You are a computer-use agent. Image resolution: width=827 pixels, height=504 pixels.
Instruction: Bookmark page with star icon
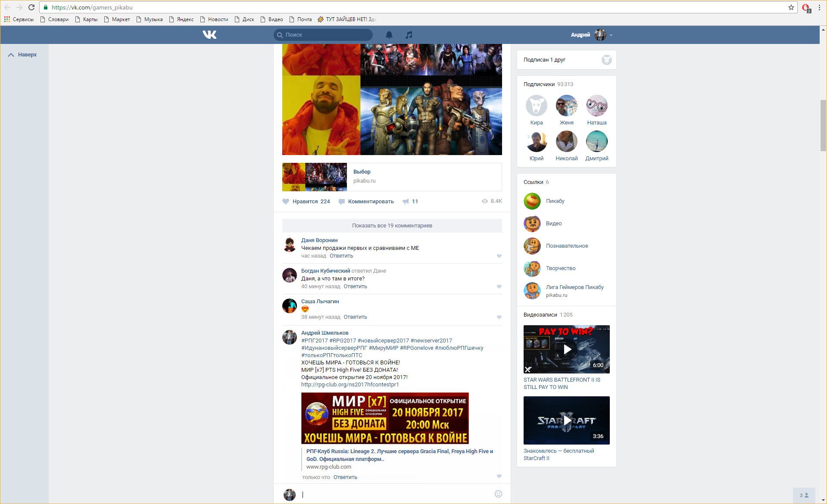click(x=791, y=7)
